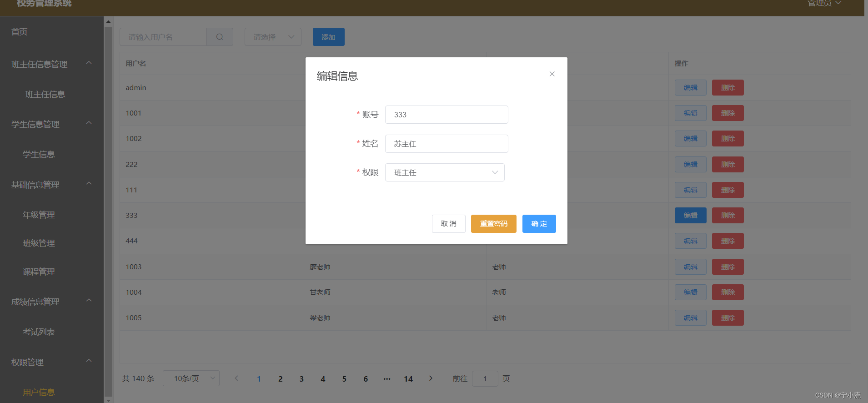Click 编辑 button for user 222
Image resolution: width=868 pixels, height=403 pixels.
tap(691, 165)
